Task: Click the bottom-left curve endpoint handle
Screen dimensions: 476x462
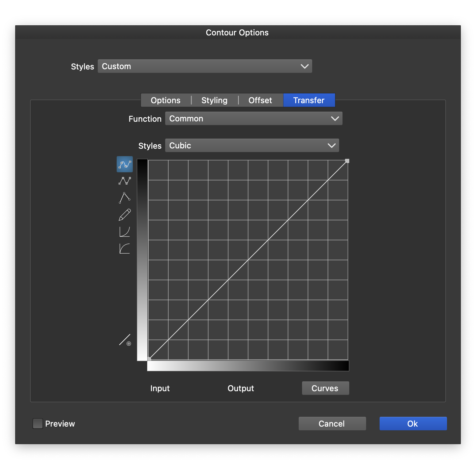Action: (x=149, y=359)
